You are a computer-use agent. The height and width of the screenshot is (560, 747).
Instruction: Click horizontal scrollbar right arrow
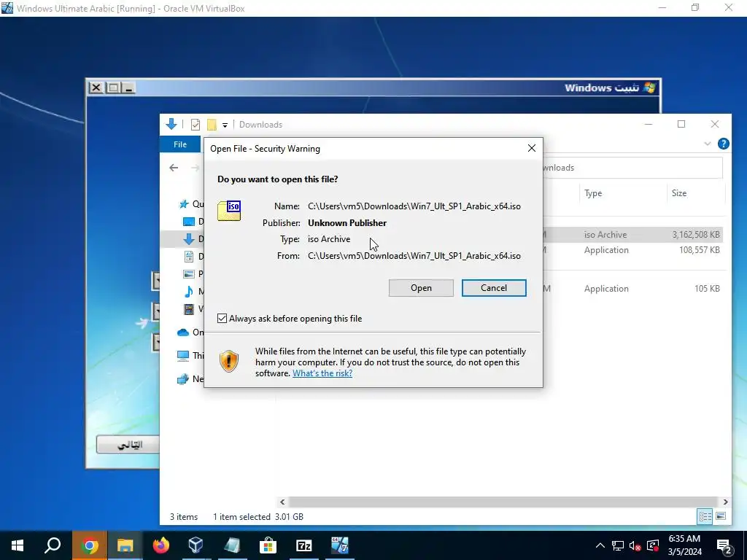725,502
